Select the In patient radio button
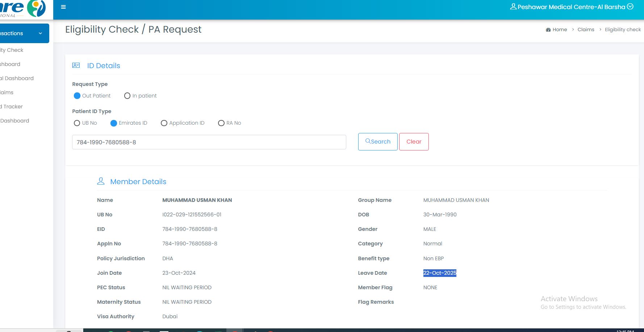Screen dimensions: 644x332 point(127,96)
